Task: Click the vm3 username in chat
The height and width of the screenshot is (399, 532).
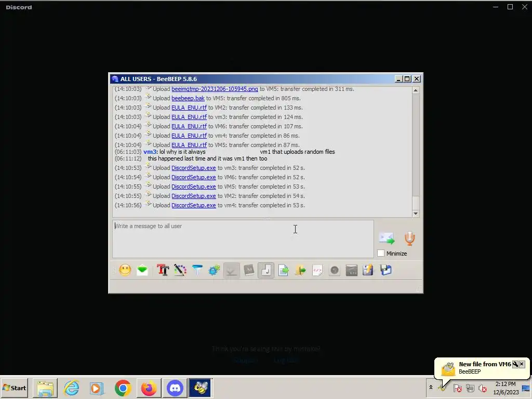Action: click(x=150, y=152)
